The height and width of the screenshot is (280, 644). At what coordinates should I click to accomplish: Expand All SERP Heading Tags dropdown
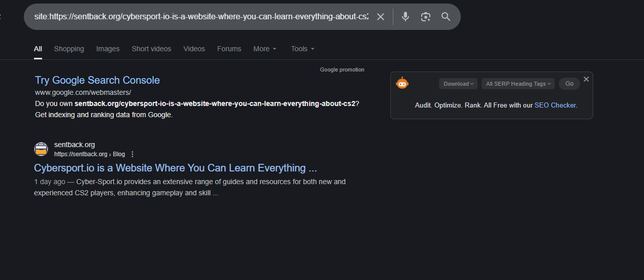[518, 84]
